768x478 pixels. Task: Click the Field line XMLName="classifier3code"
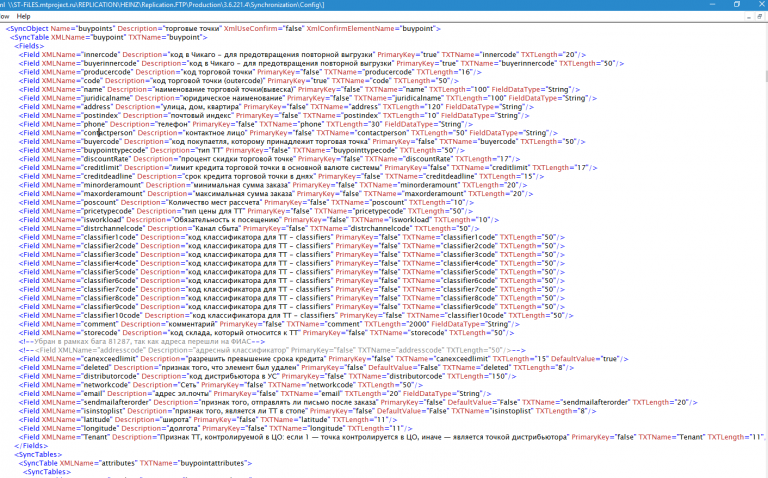coord(291,254)
